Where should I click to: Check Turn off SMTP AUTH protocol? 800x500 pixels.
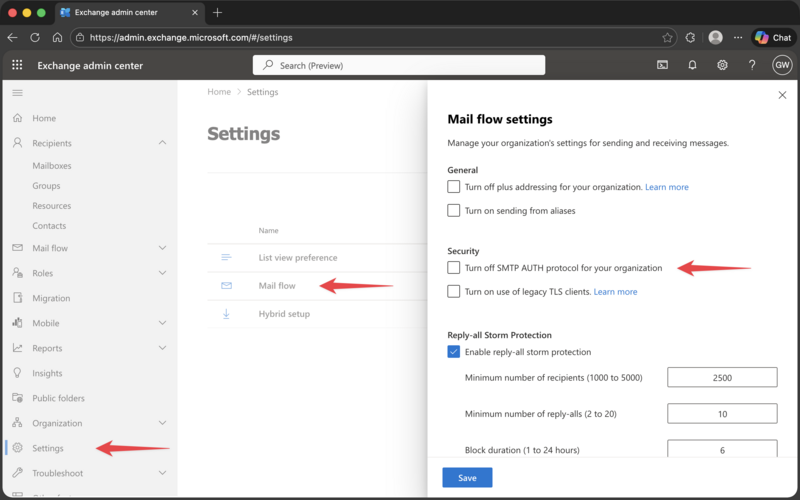(454, 268)
